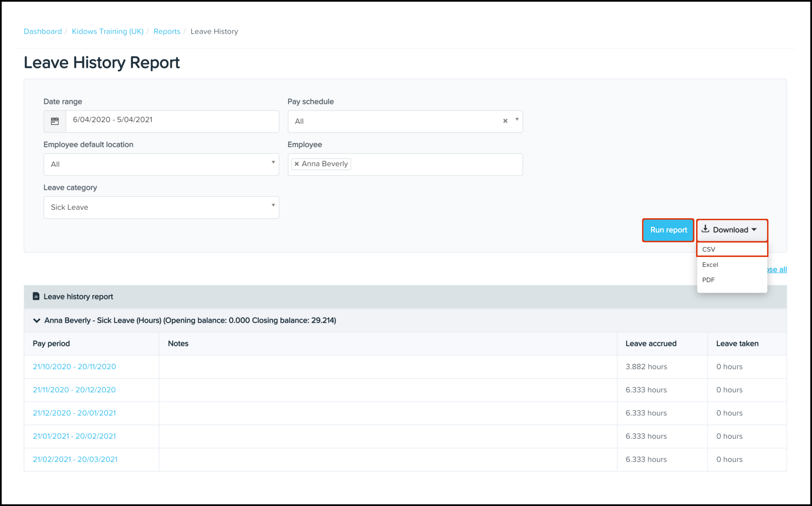Click the report icon beside Leave history report

point(36,297)
